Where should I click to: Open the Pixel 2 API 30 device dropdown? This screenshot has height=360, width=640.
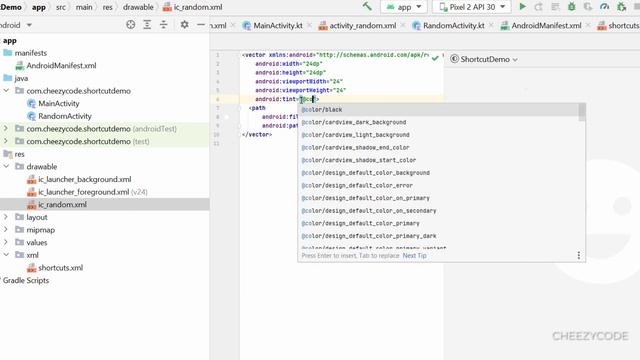click(x=472, y=7)
